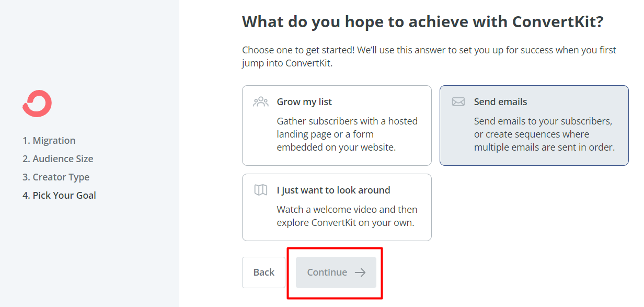Open the Audience Size step
Screen dimensions: 644x307
pos(57,158)
